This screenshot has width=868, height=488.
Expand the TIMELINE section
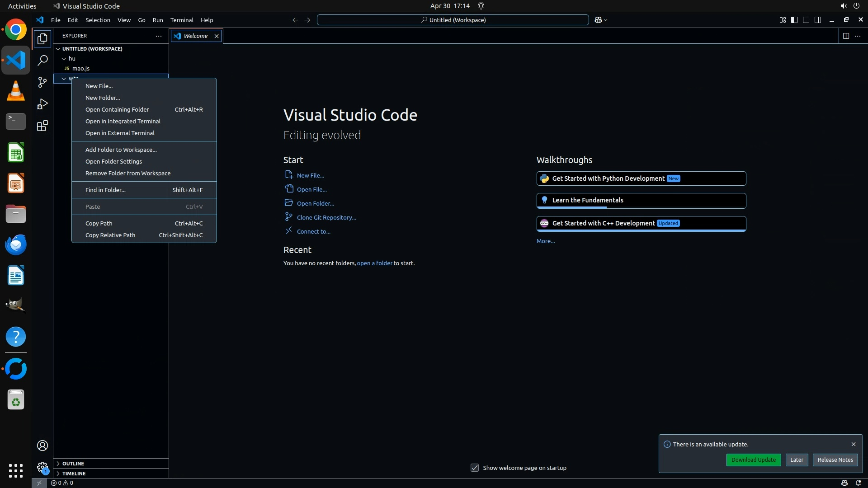pyautogui.click(x=74, y=474)
